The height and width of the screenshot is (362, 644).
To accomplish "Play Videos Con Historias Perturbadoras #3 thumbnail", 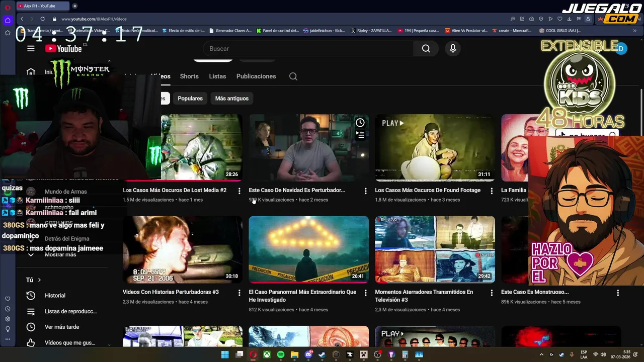I will click(183, 249).
